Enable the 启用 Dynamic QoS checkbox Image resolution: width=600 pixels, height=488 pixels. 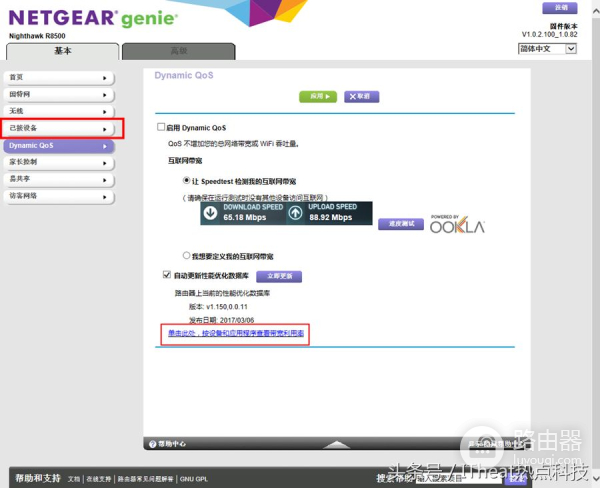tap(161, 127)
